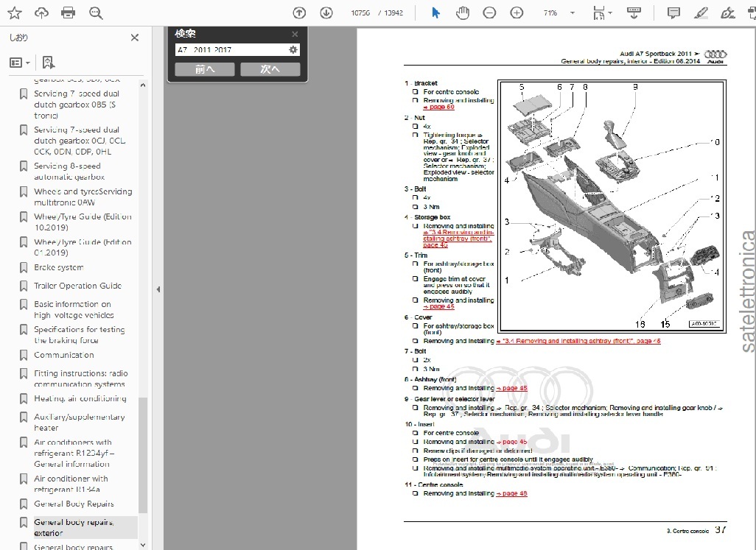Viewport: 756px width, 550px height.
Task: Click the centre console exploded diagram
Action: (612, 206)
